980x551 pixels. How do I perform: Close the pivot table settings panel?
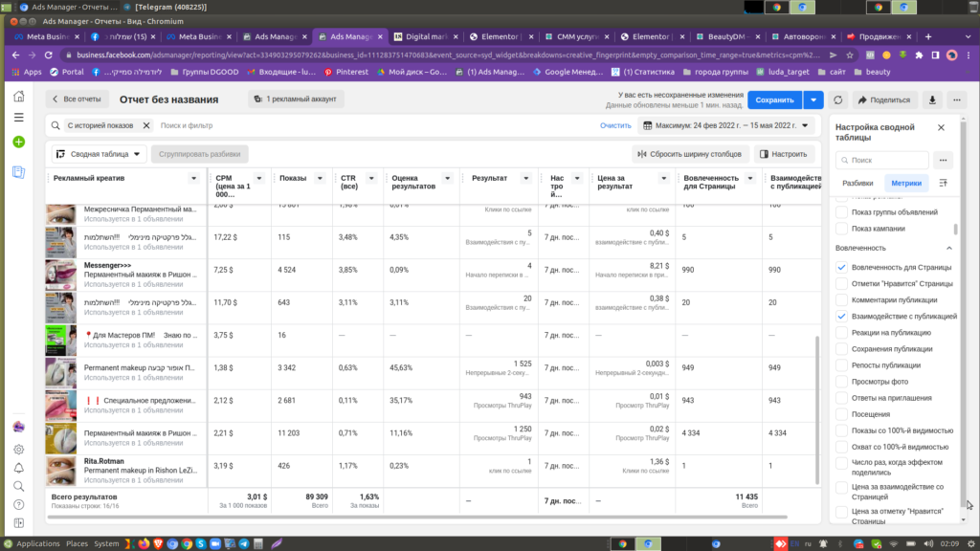tap(941, 127)
